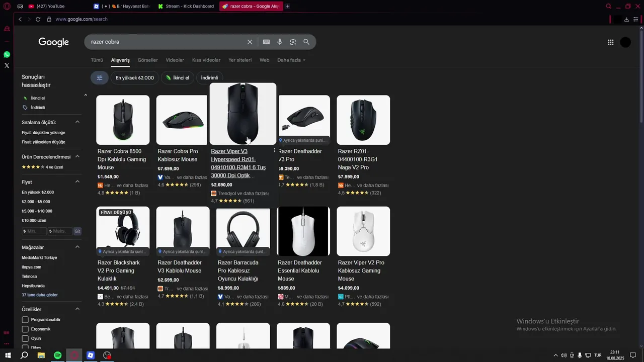Clear the search box with X
Image resolution: width=644 pixels, height=362 pixels.
point(250,42)
